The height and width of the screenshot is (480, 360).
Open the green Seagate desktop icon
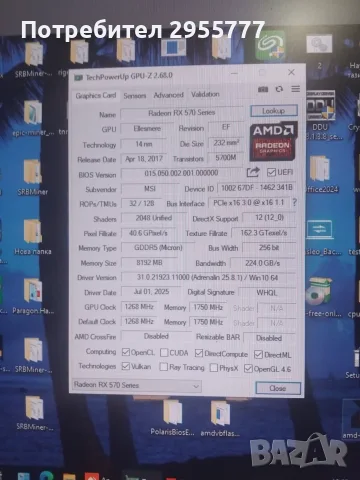coord(270,47)
